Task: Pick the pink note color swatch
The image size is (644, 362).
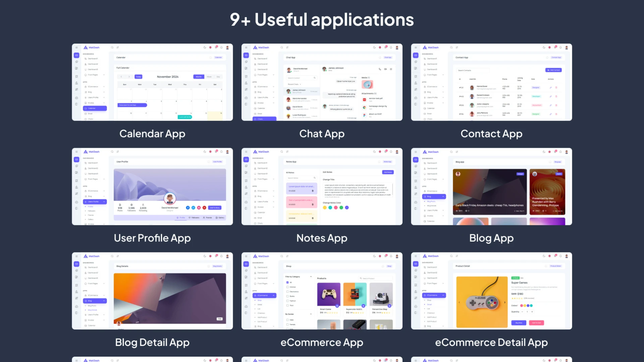Action: pos(336,207)
